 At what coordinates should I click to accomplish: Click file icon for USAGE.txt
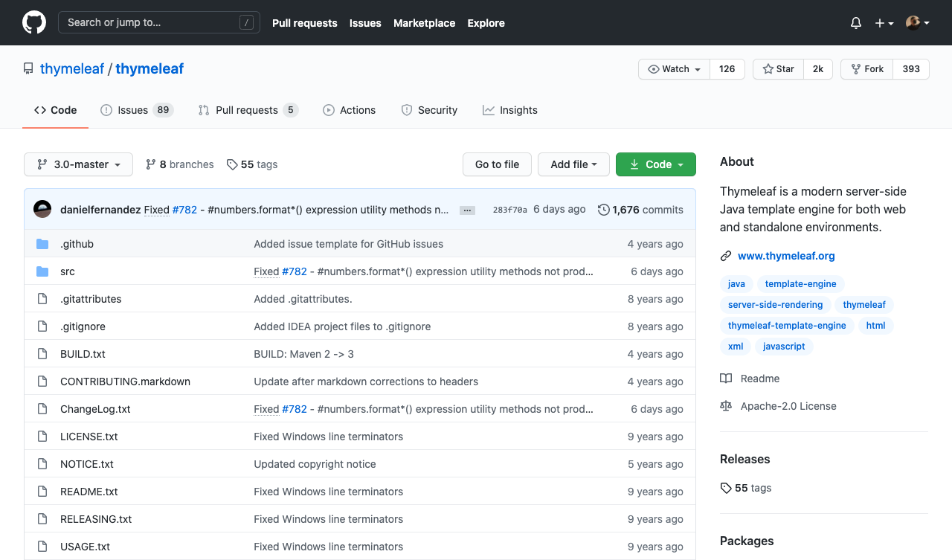click(42, 547)
